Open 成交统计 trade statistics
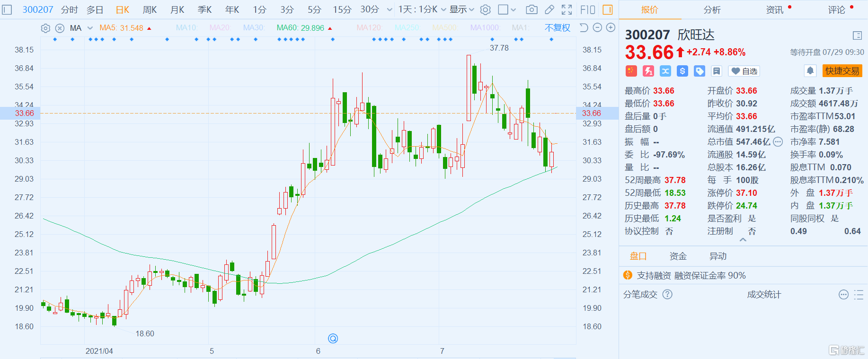Image resolution: width=868 pixels, height=359 pixels. (764, 295)
